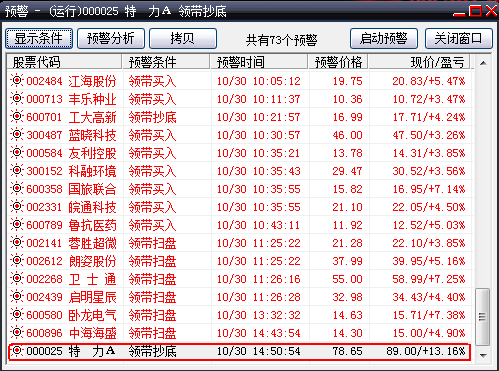Screen dimensions: 499x371
Task: Select stock 002439 启明星辰
Action: pos(71,297)
